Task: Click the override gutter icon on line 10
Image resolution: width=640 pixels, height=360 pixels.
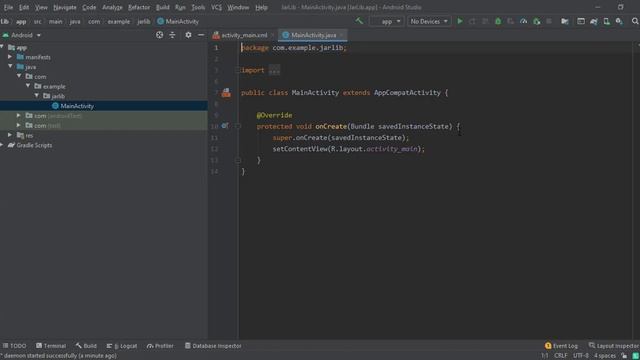Action: click(225, 126)
